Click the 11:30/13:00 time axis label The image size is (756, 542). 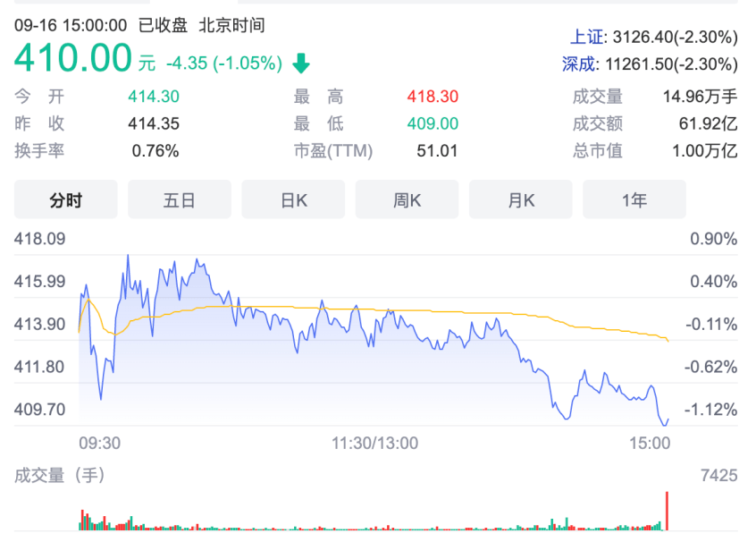[x=375, y=443]
